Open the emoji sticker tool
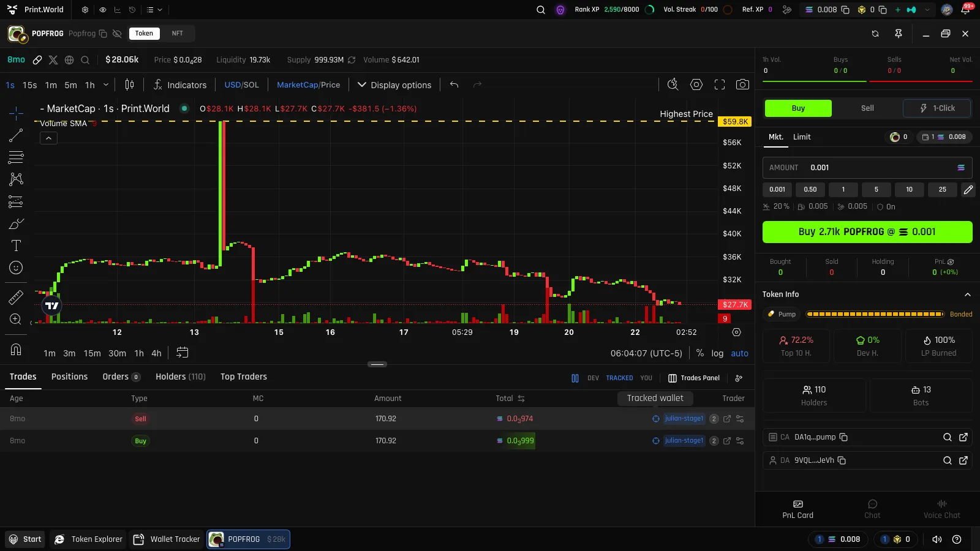Viewport: 980px width, 551px height. 16,268
